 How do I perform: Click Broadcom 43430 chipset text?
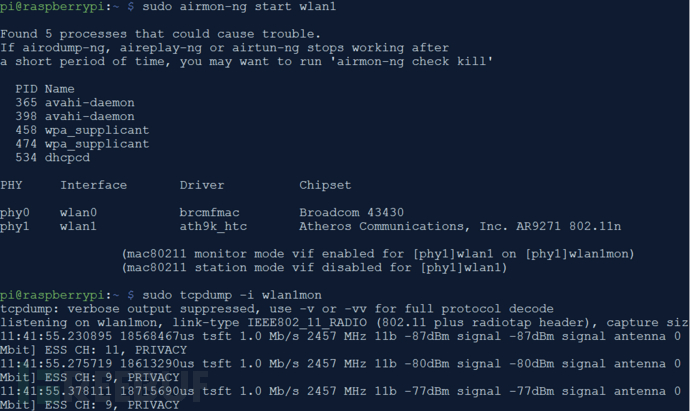click(x=351, y=213)
